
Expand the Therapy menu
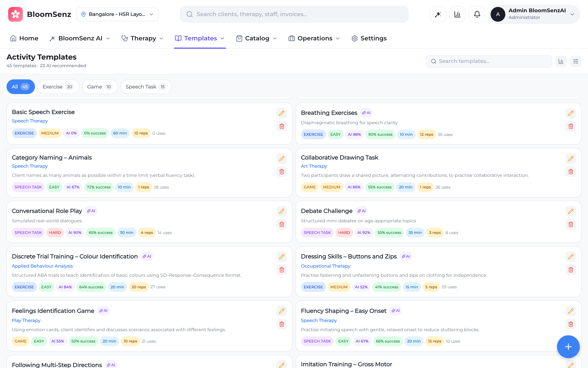click(142, 38)
